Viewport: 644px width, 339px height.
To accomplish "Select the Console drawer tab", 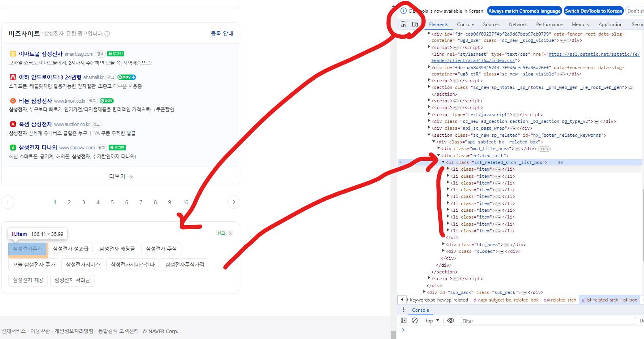I will click(420, 310).
